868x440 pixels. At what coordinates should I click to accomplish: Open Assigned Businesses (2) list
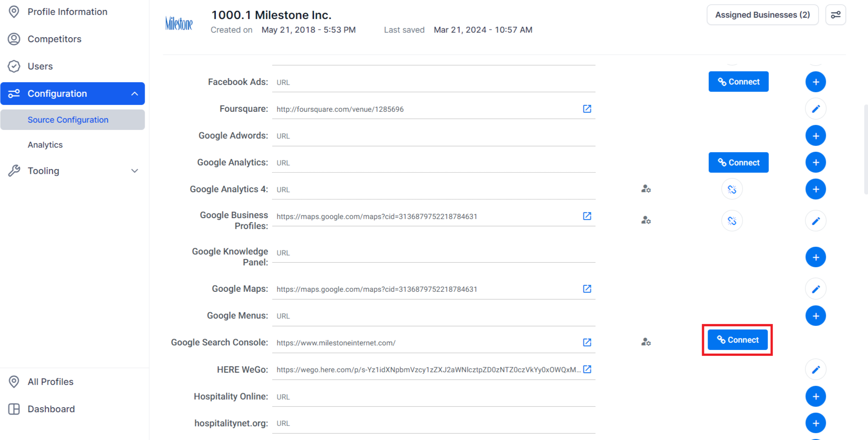(763, 15)
